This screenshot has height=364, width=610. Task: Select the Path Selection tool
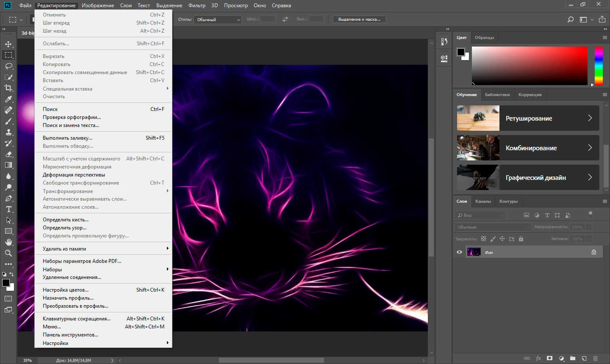click(x=8, y=220)
